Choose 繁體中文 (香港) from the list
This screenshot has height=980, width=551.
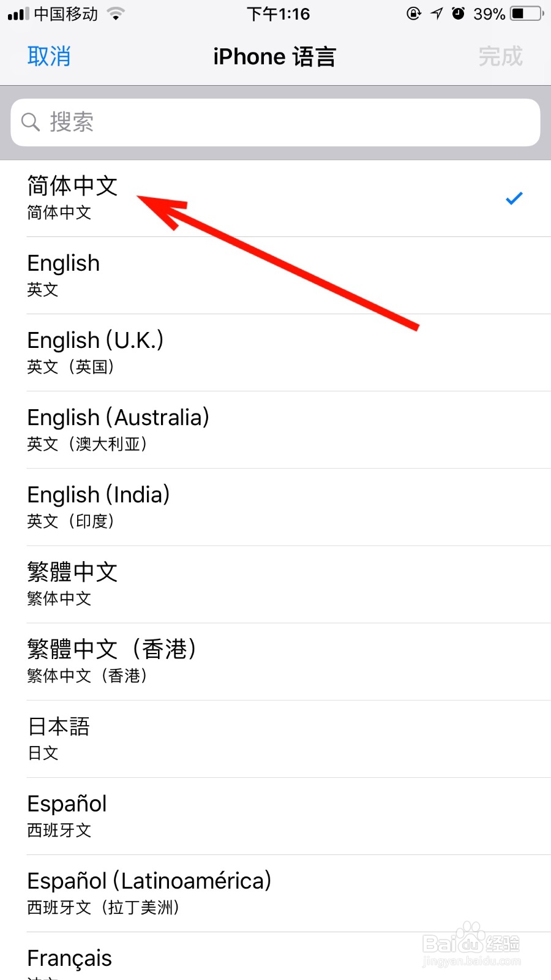coord(275,661)
